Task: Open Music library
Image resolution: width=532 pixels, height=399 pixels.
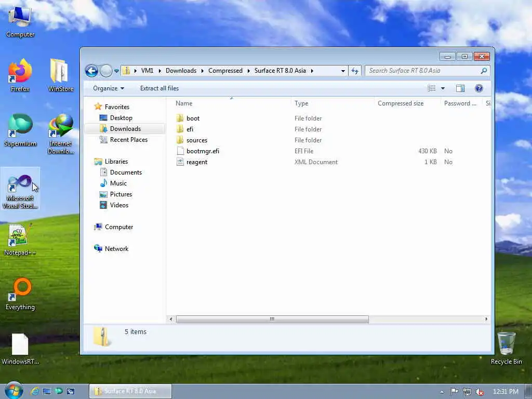Action: (x=118, y=183)
